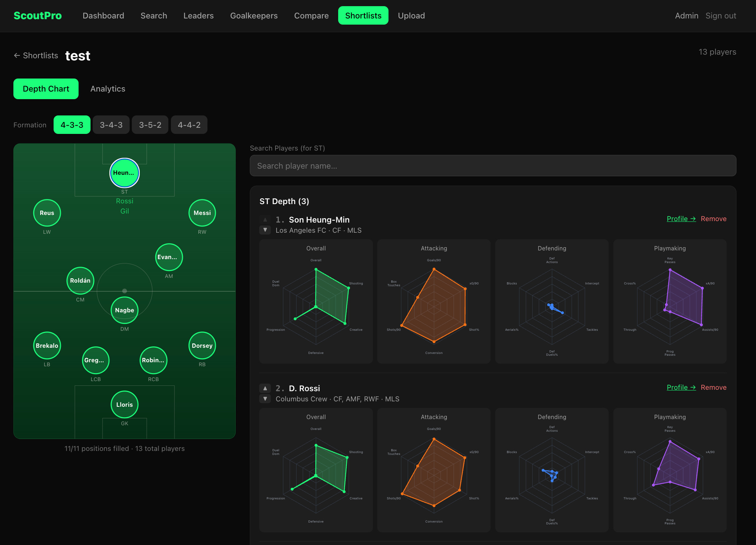
Task: Click Dorsey's RB position marker
Action: coord(202,345)
